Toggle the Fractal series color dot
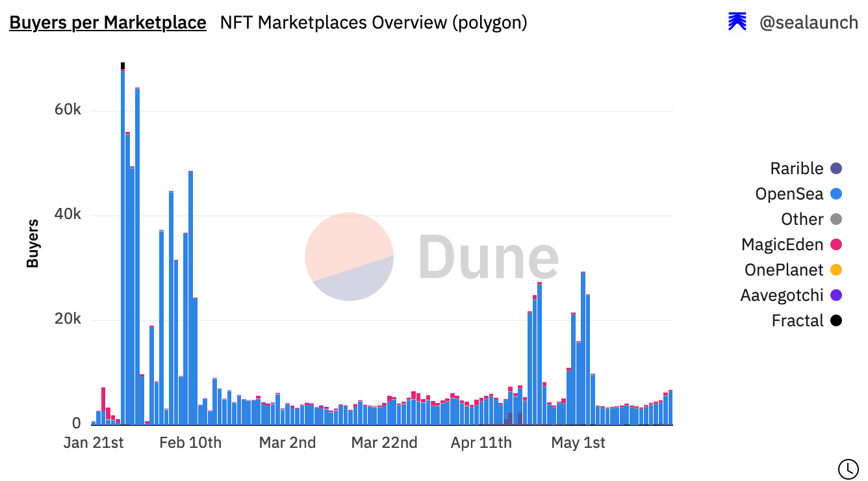 [x=836, y=320]
